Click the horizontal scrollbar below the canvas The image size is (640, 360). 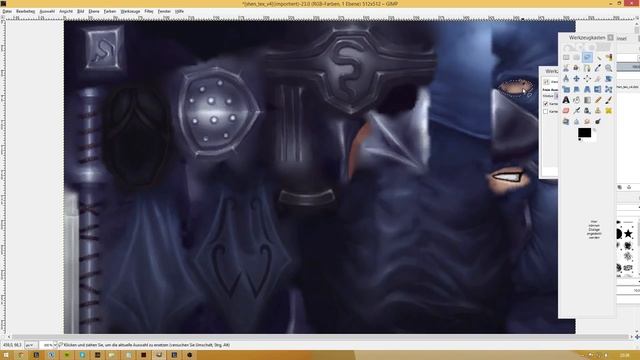click(320, 337)
